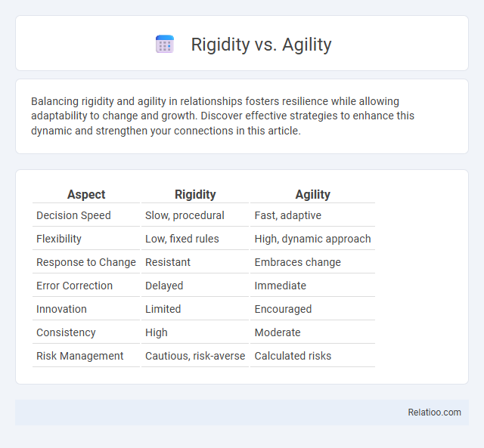
Task: Click the Risk Management cell
Action: pos(86,356)
